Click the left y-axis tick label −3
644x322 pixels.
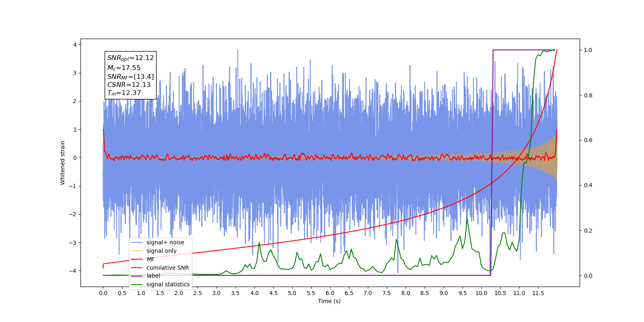point(72,243)
